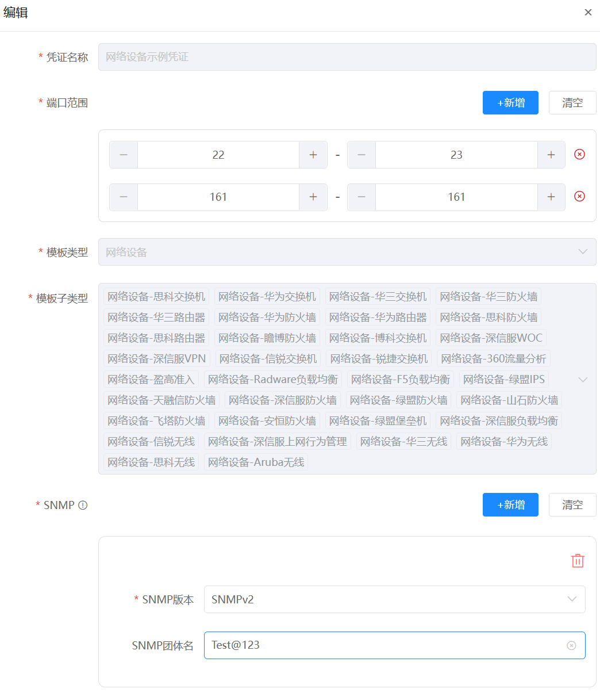The height and width of the screenshot is (700, 600).
Task: Click the tag 网络设备-深信服WOC
Action: 491,338
